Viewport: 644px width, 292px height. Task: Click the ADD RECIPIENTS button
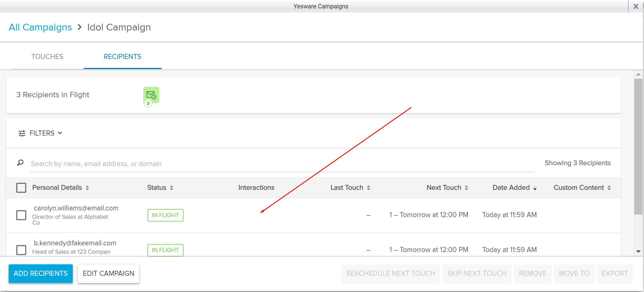click(x=41, y=274)
